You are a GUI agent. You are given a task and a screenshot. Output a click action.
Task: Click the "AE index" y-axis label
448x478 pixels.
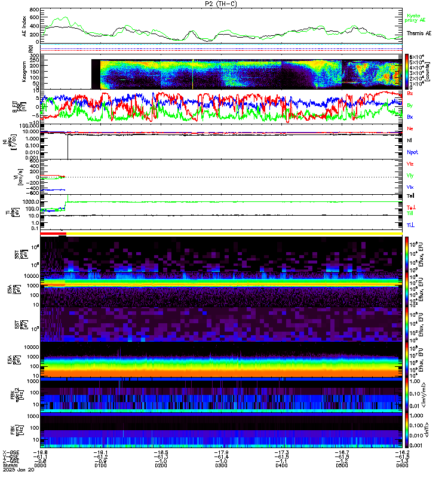[24, 26]
